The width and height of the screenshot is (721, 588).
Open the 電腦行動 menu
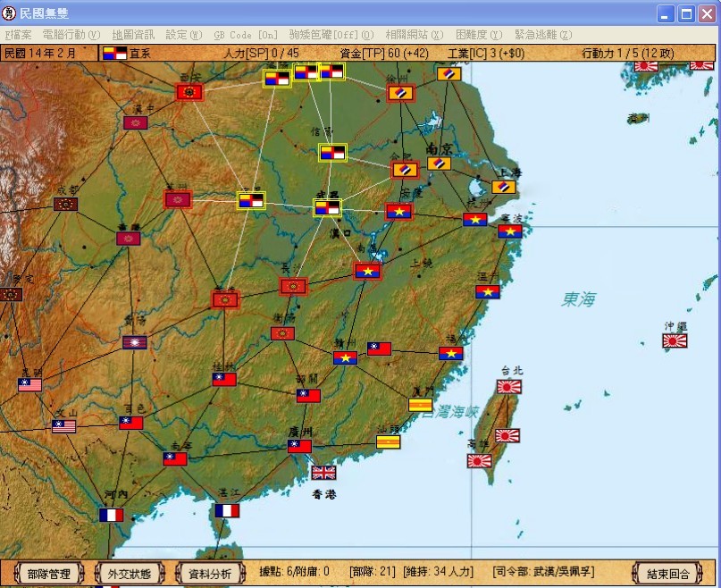(71, 35)
